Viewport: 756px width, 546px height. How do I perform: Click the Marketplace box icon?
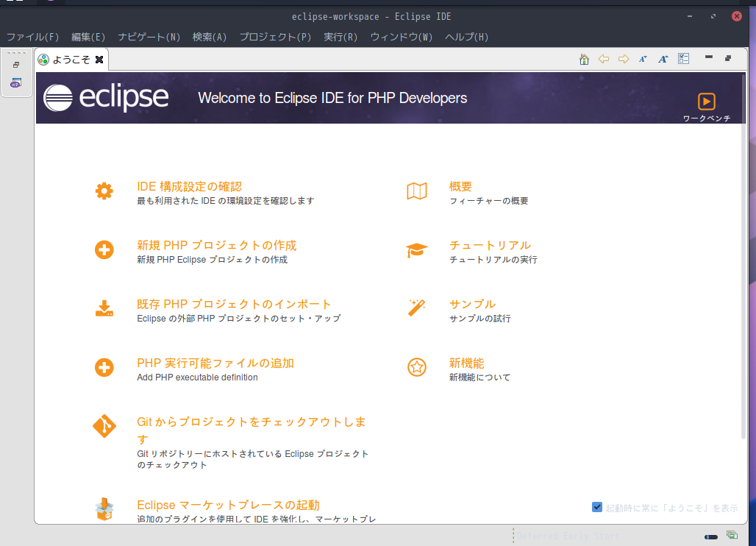click(x=104, y=509)
